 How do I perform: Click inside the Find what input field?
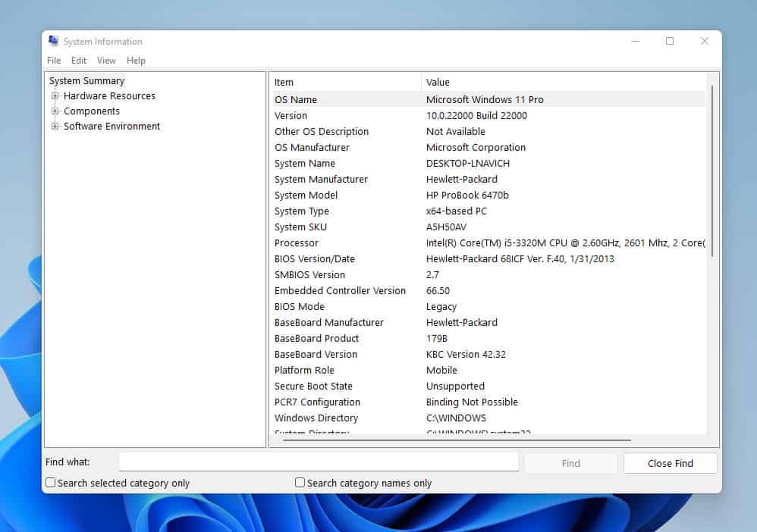coord(319,462)
